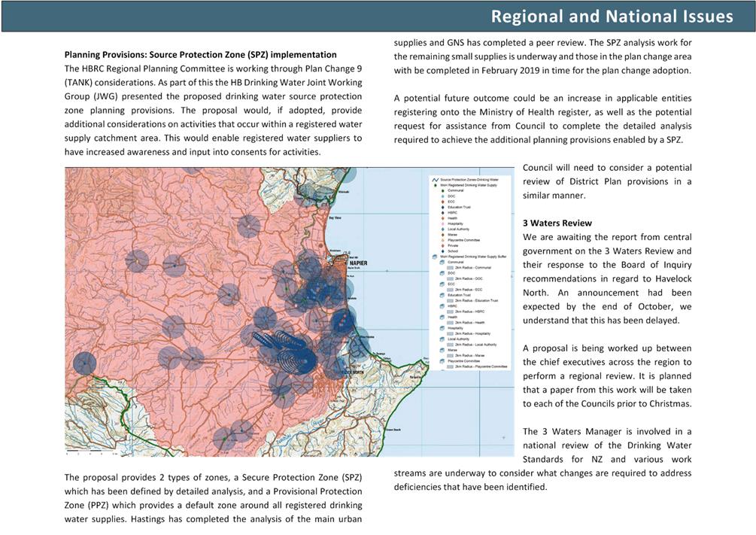Image resolution: width=756 pixels, height=535 pixels.
Task: Click the 2km Radius - Hospitality swatch
Action: (451, 334)
